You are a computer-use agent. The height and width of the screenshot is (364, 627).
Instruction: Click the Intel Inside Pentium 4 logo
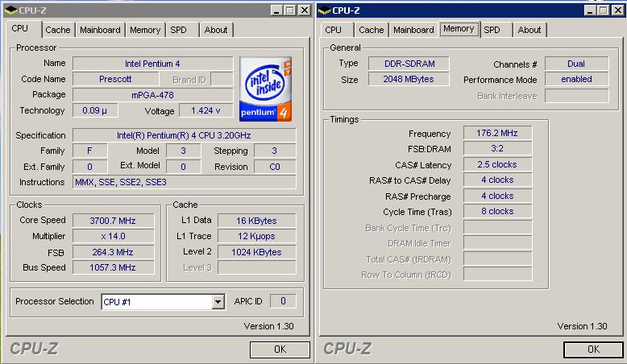(x=265, y=89)
